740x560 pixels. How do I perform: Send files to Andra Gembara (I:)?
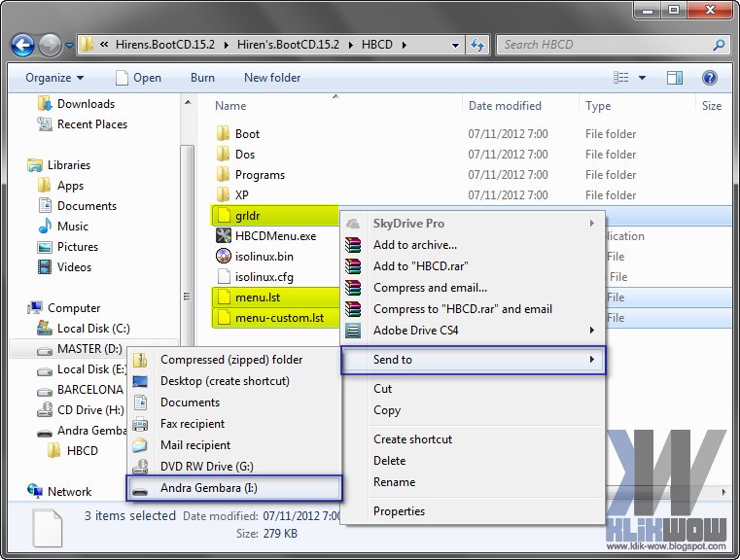tap(234, 488)
